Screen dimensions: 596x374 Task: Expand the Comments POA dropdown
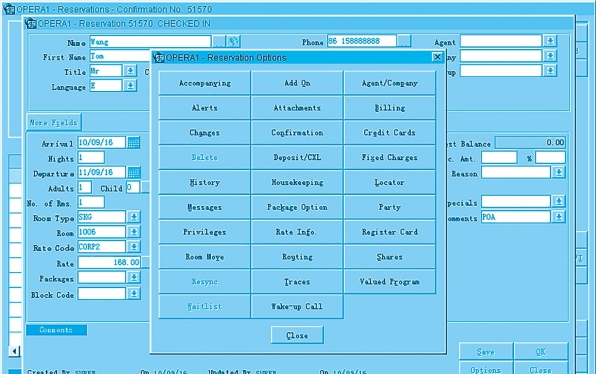tap(558, 217)
